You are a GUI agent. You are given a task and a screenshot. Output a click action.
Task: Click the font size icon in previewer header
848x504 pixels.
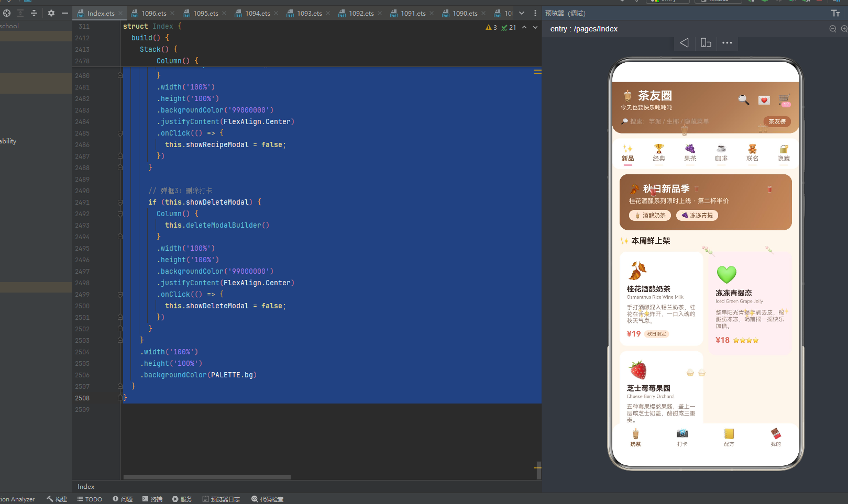coord(835,13)
